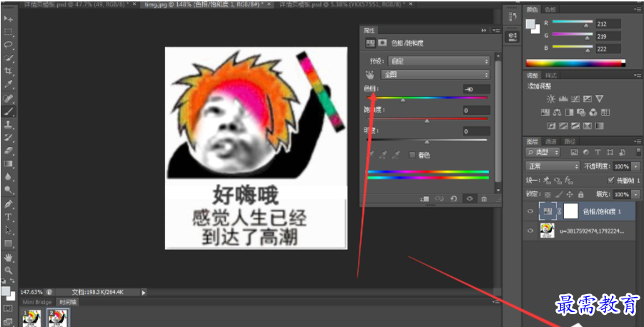Open the 预设 preset dropdown
Image resolution: width=644 pixels, height=327 pixels.
coord(439,61)
